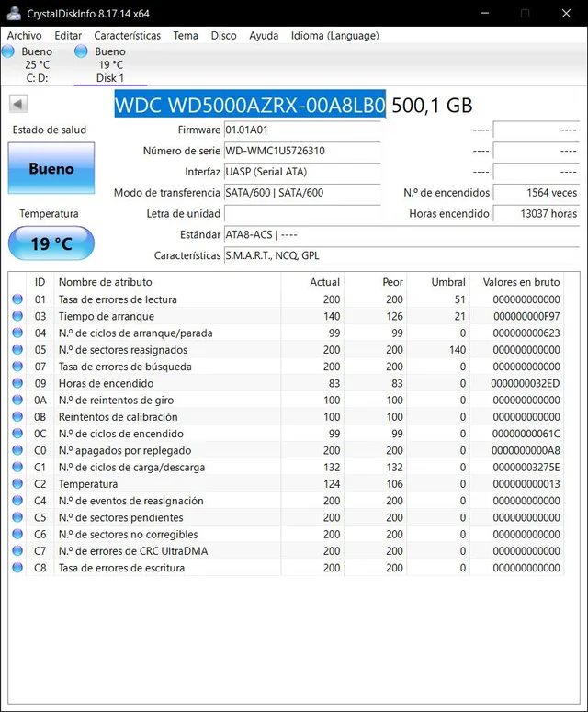Select the C: D: disk status orb

pos(8,51)
